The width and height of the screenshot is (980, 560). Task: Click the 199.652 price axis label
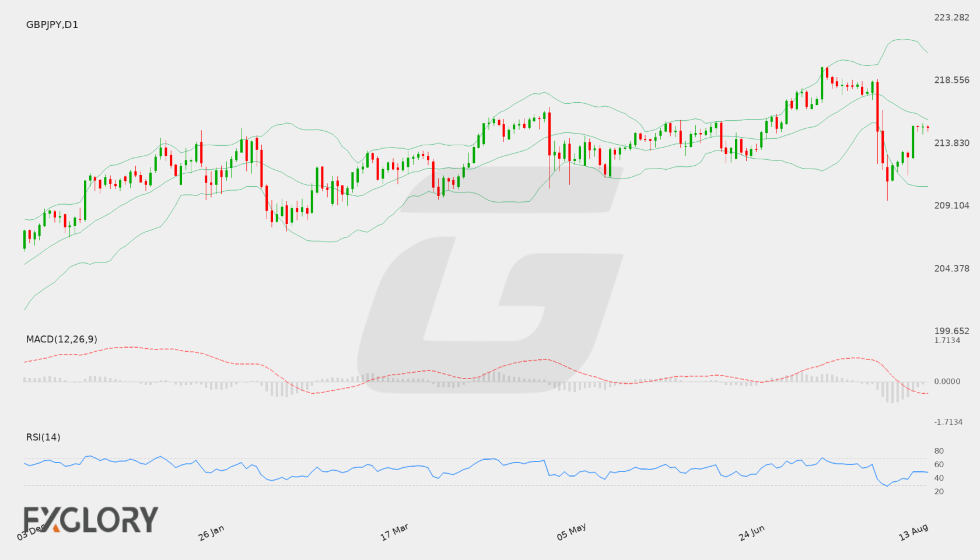951,331
